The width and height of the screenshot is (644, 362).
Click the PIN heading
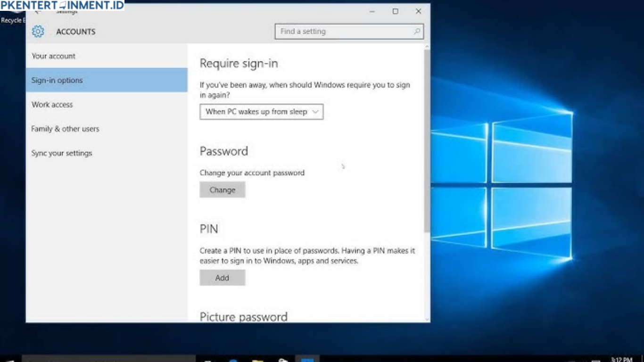point(209,229)
